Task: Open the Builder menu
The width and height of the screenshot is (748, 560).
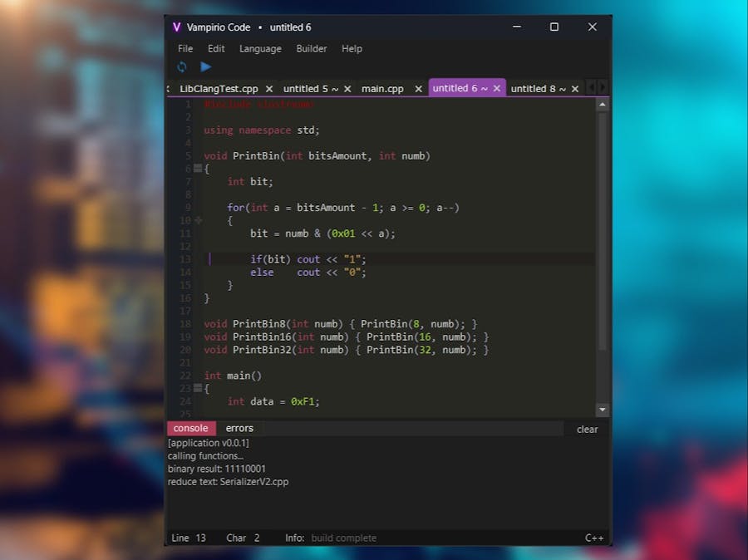Action: point(312,49)
